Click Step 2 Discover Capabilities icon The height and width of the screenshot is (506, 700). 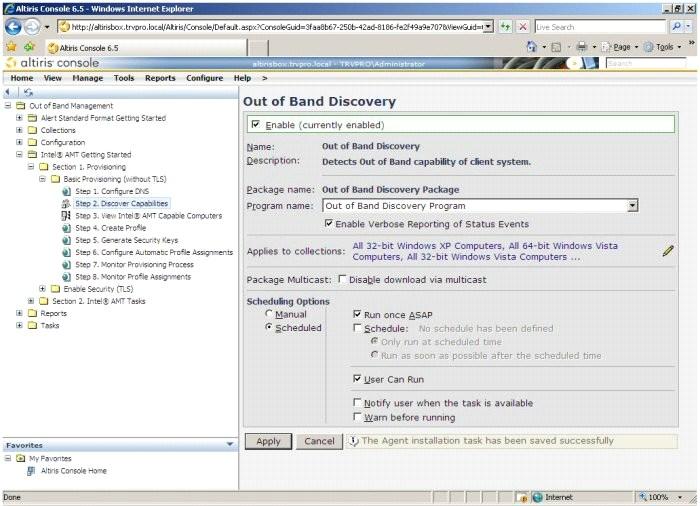[66, 204]
